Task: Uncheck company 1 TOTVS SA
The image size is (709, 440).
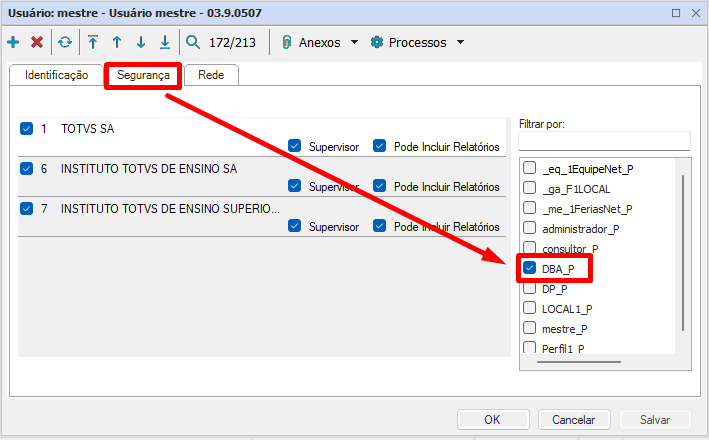Action: click(26, 128)
